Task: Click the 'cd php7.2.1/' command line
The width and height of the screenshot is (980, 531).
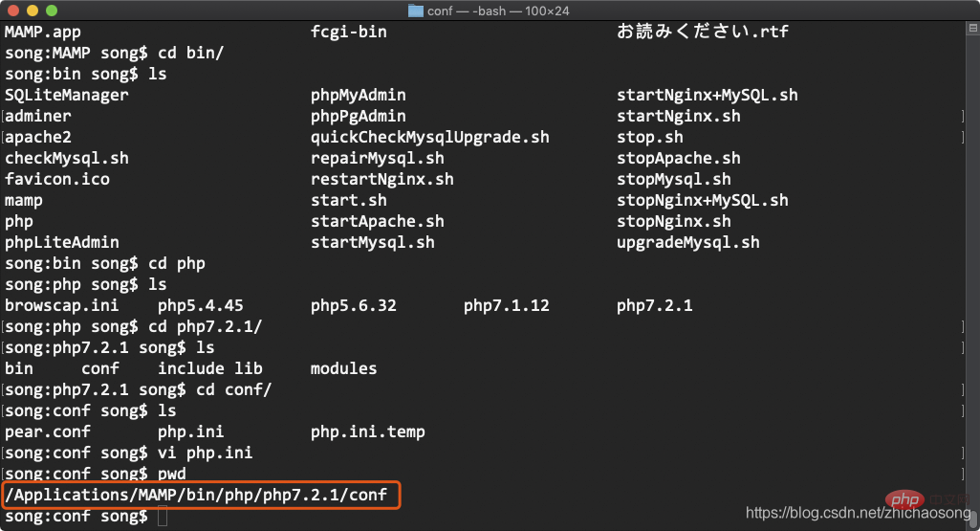Action: (x=134, y=326)
